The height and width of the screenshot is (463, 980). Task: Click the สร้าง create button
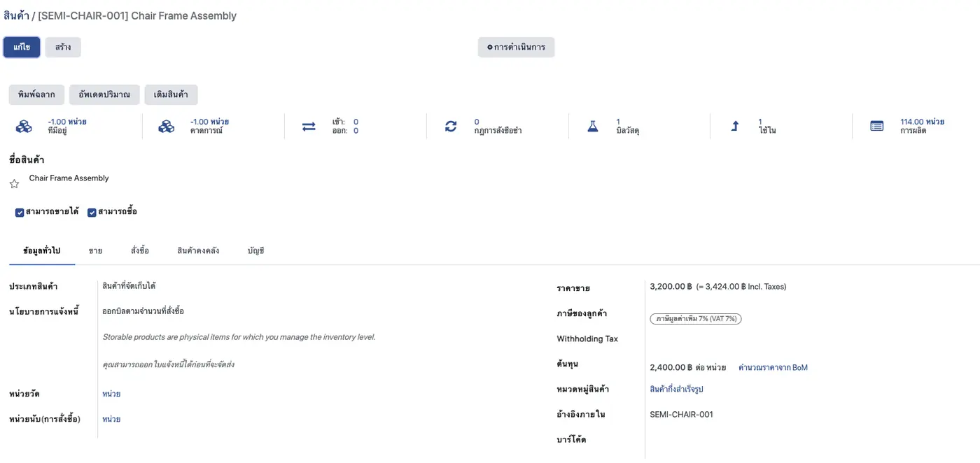point(63,48)
